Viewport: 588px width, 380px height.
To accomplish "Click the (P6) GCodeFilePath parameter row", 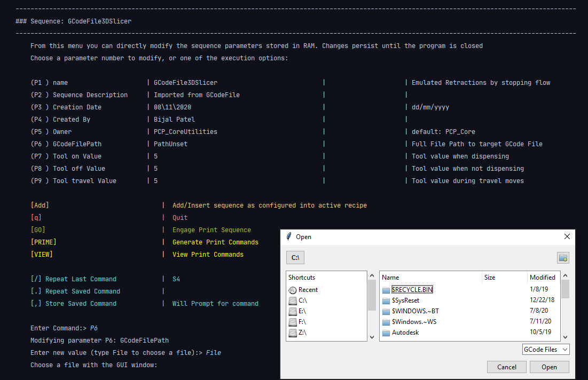I will pyautogui.click(x=286, y=144).
